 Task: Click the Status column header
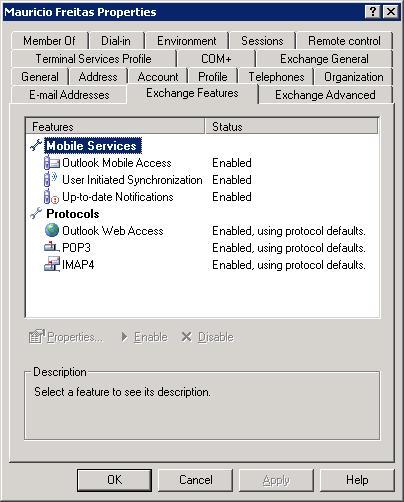pyautogui.click(x=292, y=127)
